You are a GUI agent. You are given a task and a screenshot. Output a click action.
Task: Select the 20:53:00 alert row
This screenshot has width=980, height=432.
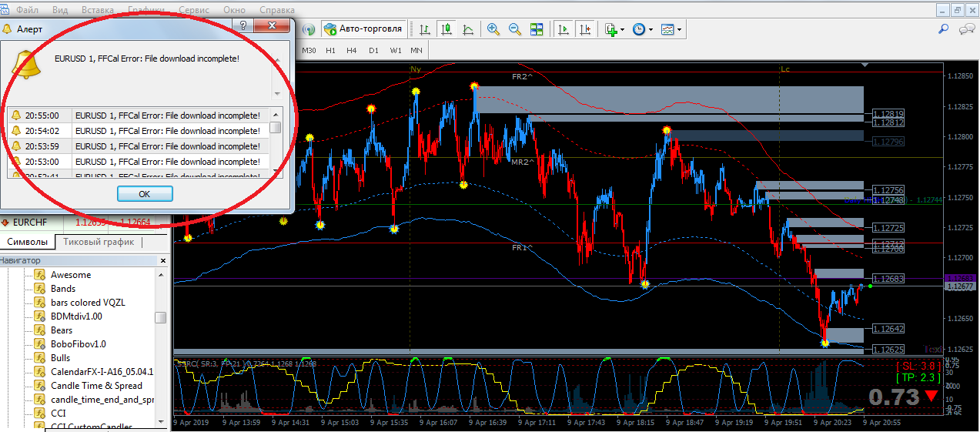(139, 162)
